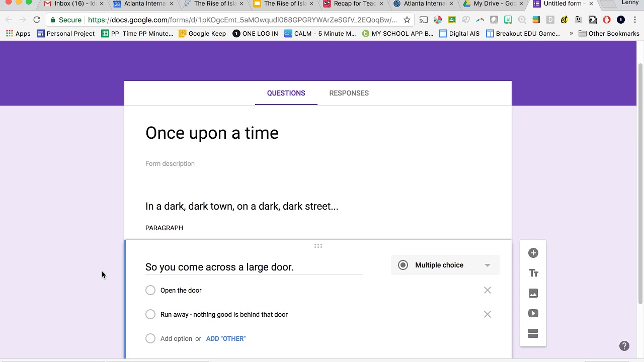The height and width of the screenshot is (362, 644).
Task: Click the Add image icon
Action: (533, 293)
